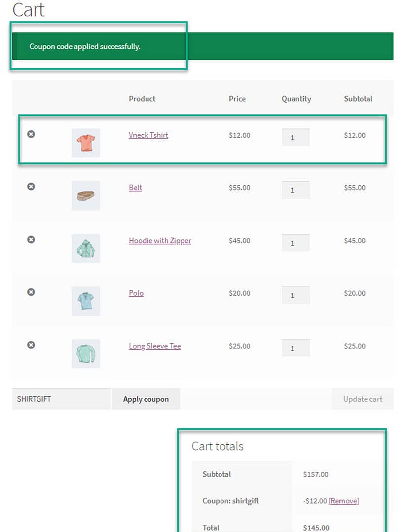This screenshot has width=405, height=532.
Task: Remove the Polo item from cart
Action: (31, 292)
